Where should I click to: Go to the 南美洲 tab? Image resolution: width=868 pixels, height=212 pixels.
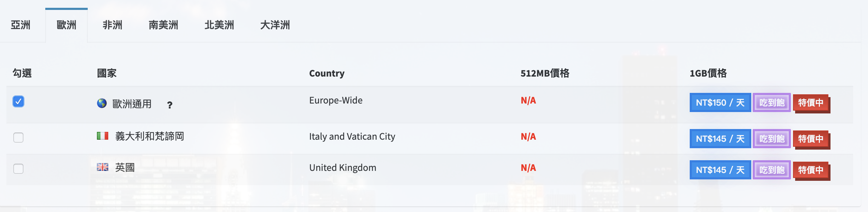163,25
